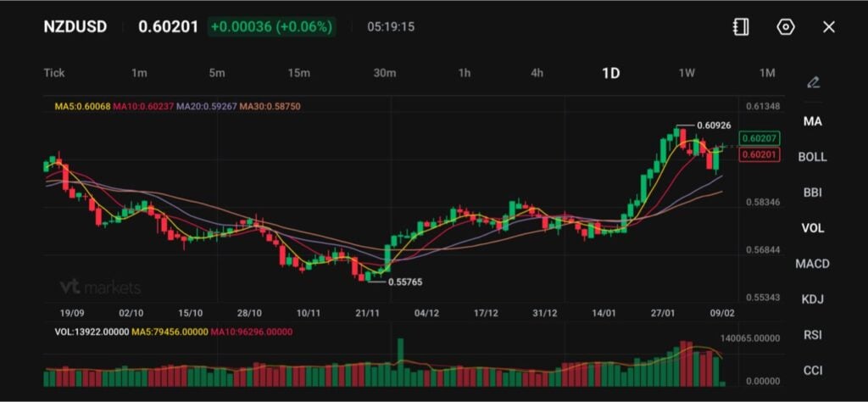Select the 1M monthly timeframe
This screenshot has width=868, height=402.
click(767, 73)
